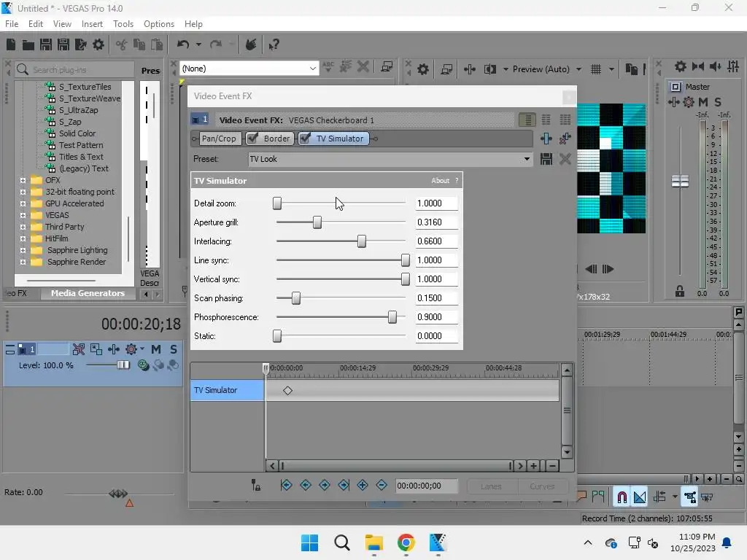Click the Plug-in Chain button

coord(546,139)
